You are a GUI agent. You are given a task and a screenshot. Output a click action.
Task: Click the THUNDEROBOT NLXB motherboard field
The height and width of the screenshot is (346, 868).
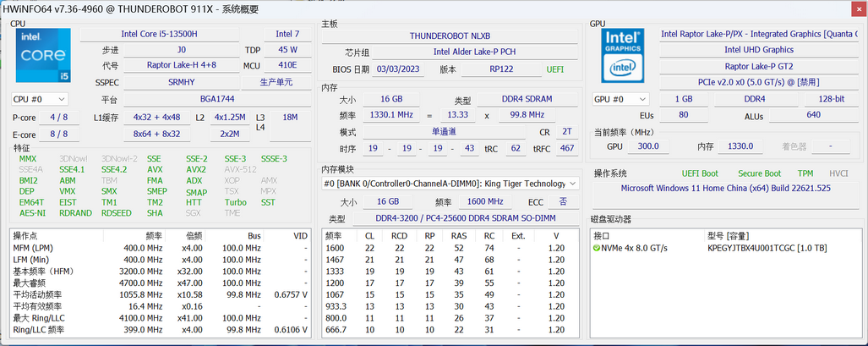pos(450,36)
